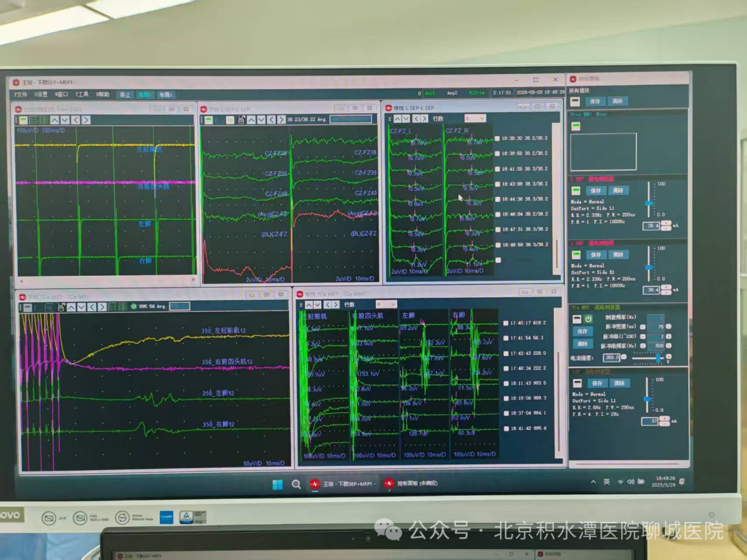Click the 英 input method indicator in taskbar
This screenshot has height=560, width=747.
pos(607,482)
